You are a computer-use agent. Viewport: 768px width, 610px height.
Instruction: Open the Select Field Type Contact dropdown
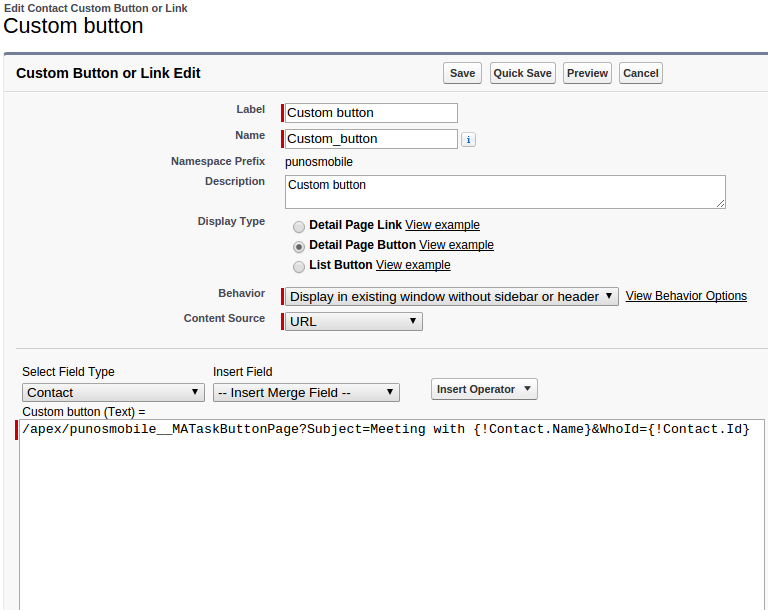tap(113, 392)
